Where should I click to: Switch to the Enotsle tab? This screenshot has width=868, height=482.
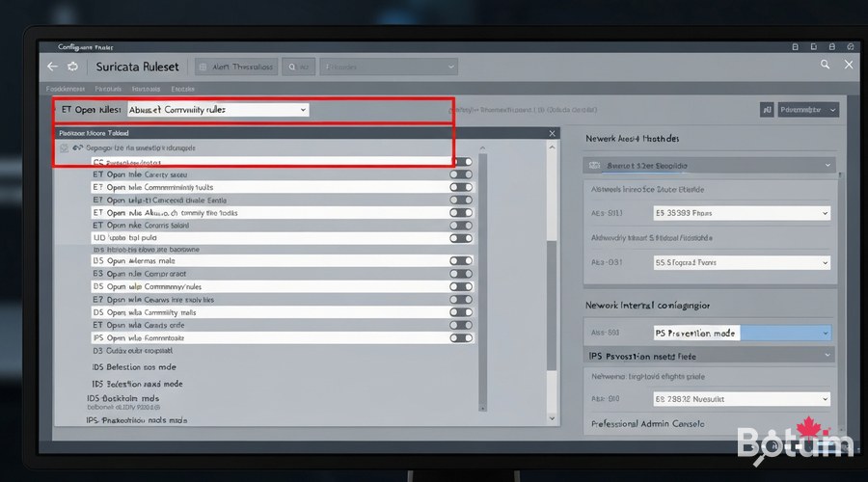click(182, 89)
